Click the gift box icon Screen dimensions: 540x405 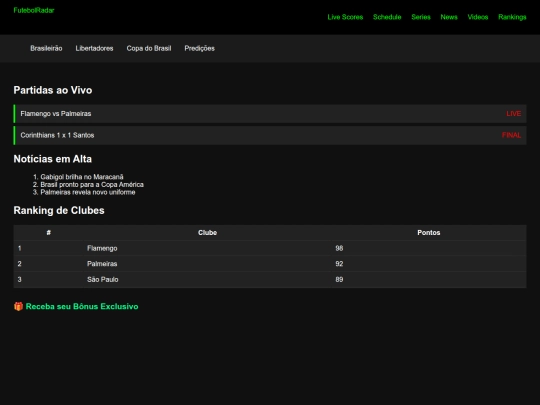click(18, 306)
